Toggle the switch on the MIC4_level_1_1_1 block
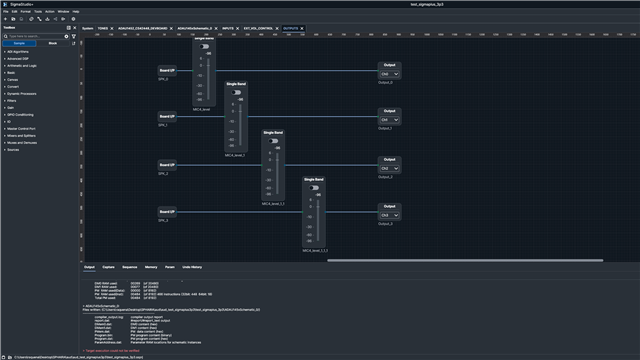Image resolution: width=640 pixels, height=360 pixels. 314,188
